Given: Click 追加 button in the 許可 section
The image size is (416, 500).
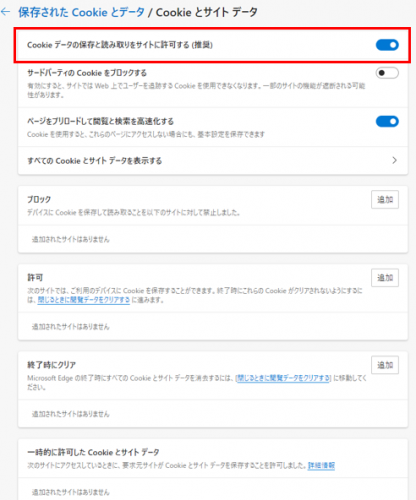Looking at the screenshot, I should click(x=385, y=278).
